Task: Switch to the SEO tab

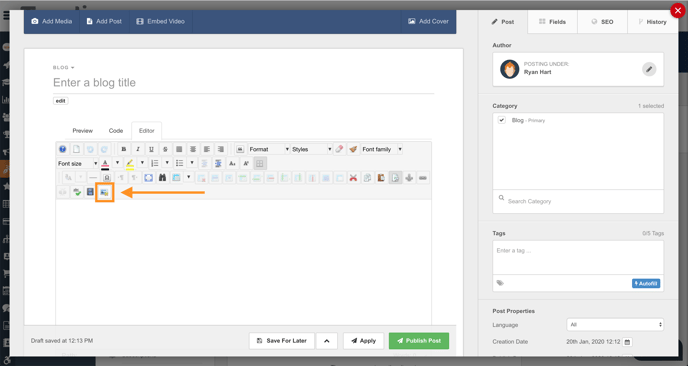Action: (602, 22)
